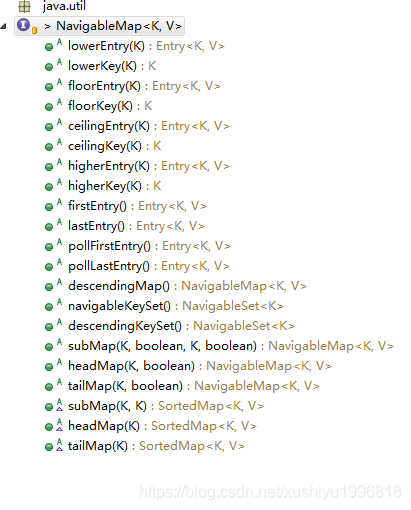Click green icon beside subMap(K, boolean, K, boolean)

pos(49,347)
